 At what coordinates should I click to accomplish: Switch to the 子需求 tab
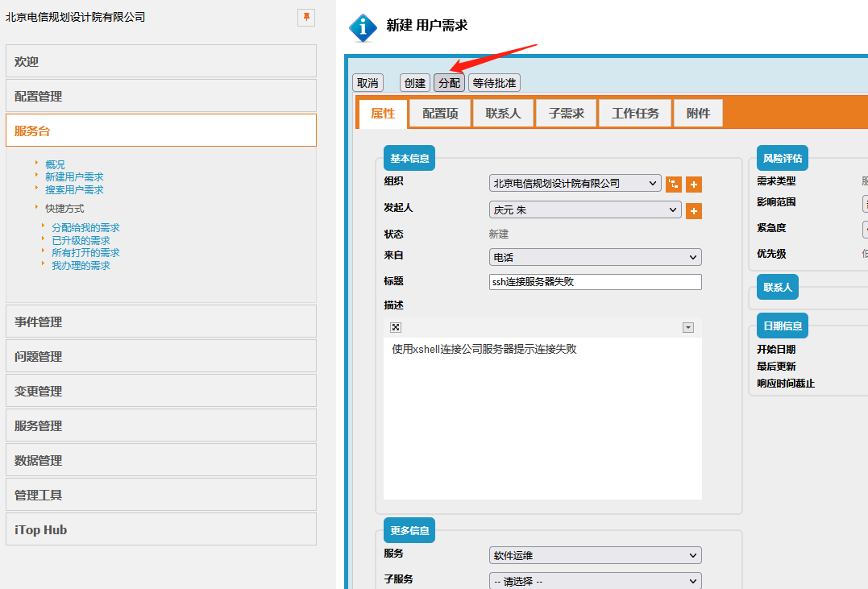point(567,114)
